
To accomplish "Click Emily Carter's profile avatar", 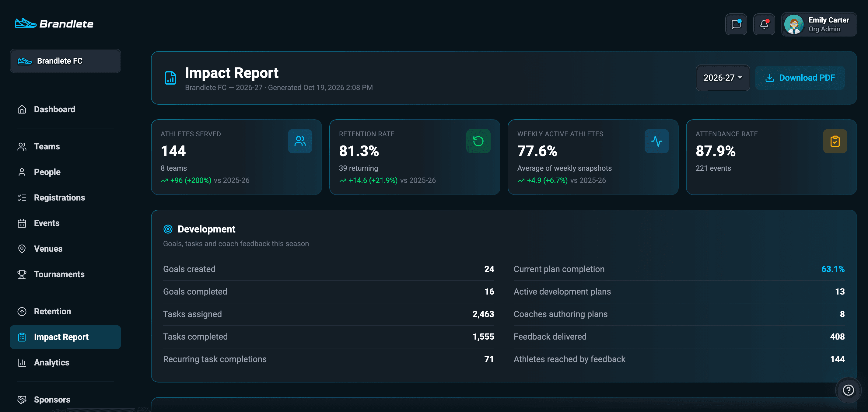I will coord(794,24).
